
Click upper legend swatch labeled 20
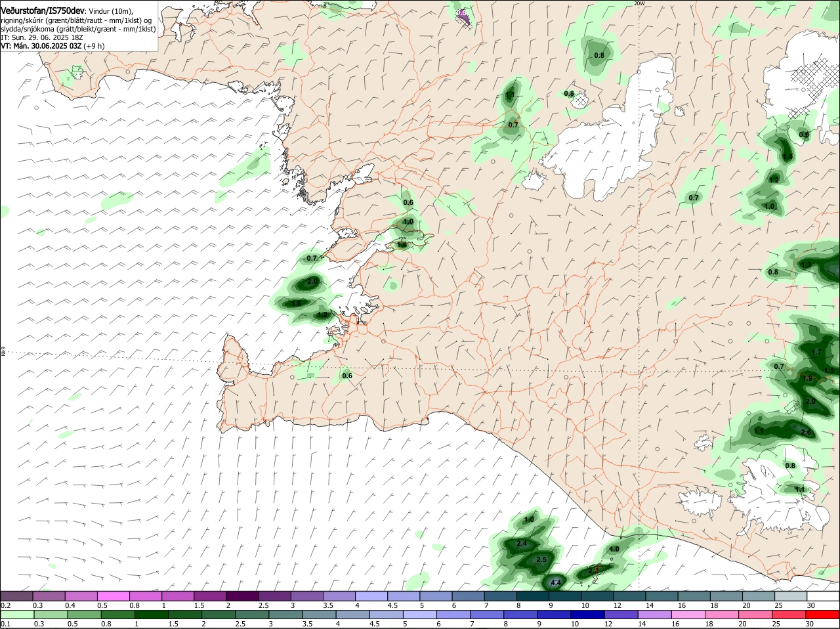[759, 596]
